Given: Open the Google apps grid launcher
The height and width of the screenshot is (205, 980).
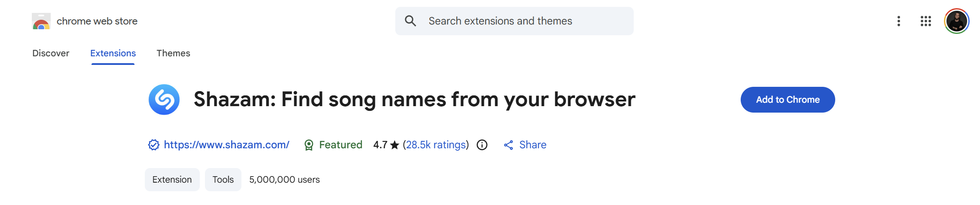Looking at the screenshot, I should point(925,21).
